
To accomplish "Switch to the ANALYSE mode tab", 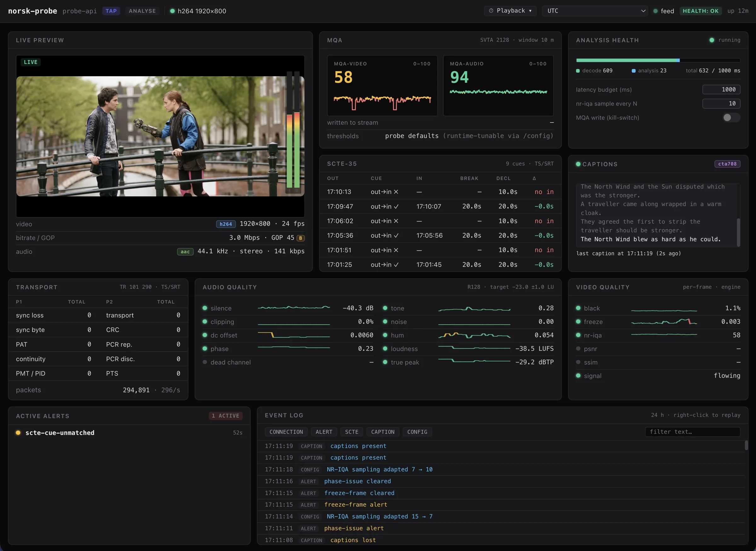I will tap(142, 11).
